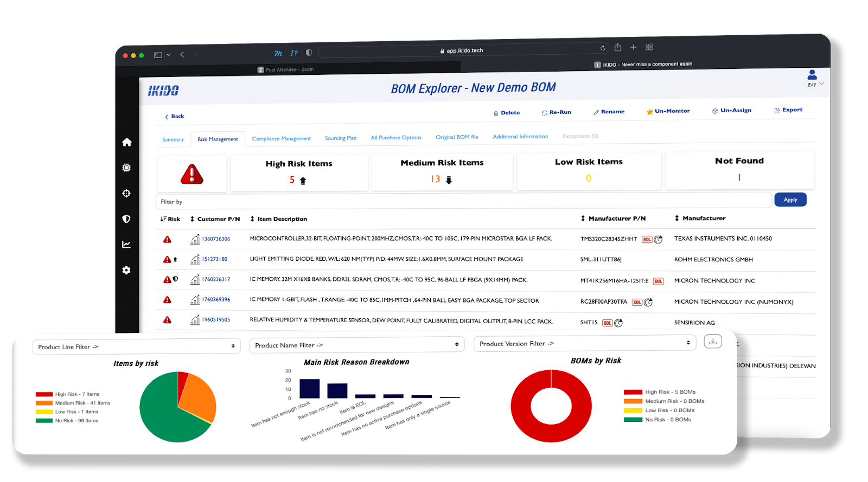Switch to Post Attendee - Zoom tab

point(286,69)
